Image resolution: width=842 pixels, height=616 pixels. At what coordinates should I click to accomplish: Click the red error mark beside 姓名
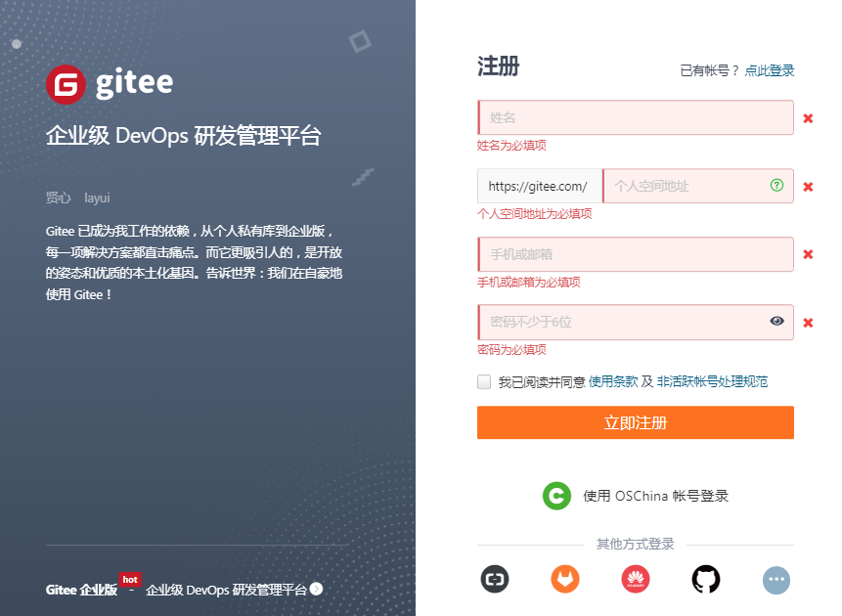[x=808, y=118]
